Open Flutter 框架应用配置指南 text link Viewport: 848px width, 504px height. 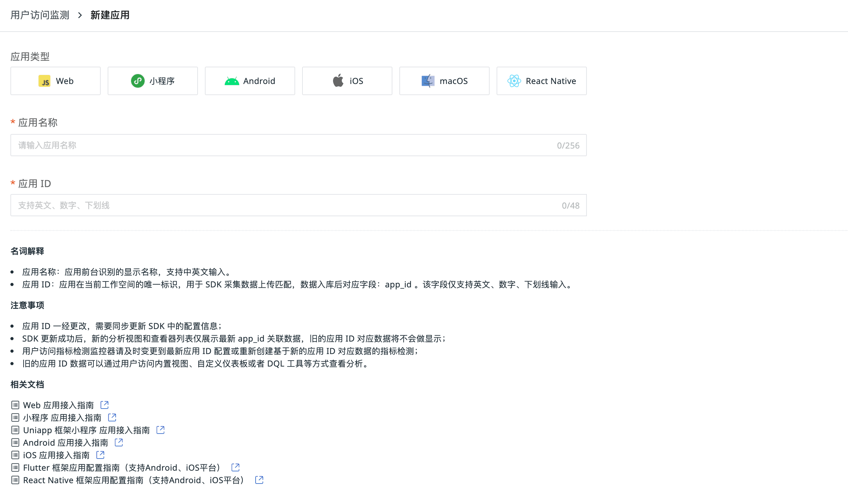tap(122, 468)
